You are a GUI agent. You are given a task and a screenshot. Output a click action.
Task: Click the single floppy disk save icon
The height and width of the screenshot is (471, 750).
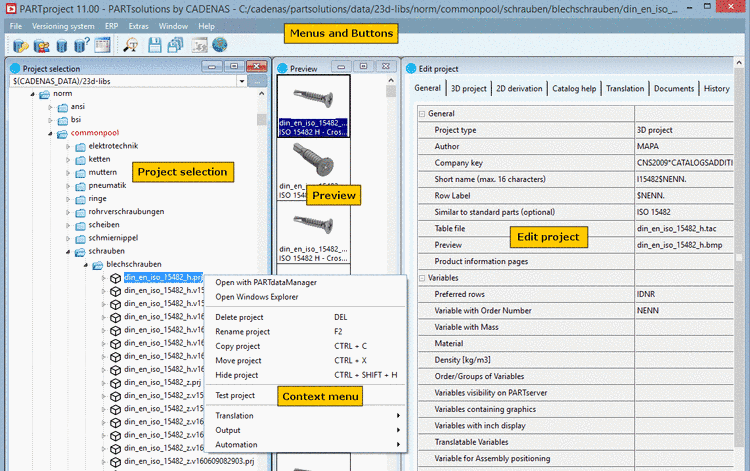154,45
